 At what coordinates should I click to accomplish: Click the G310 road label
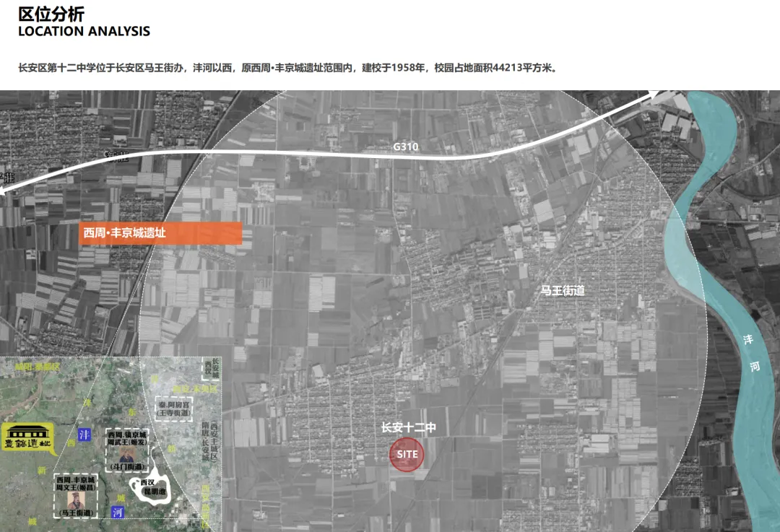pyautogui.click(x=405, y=147)
